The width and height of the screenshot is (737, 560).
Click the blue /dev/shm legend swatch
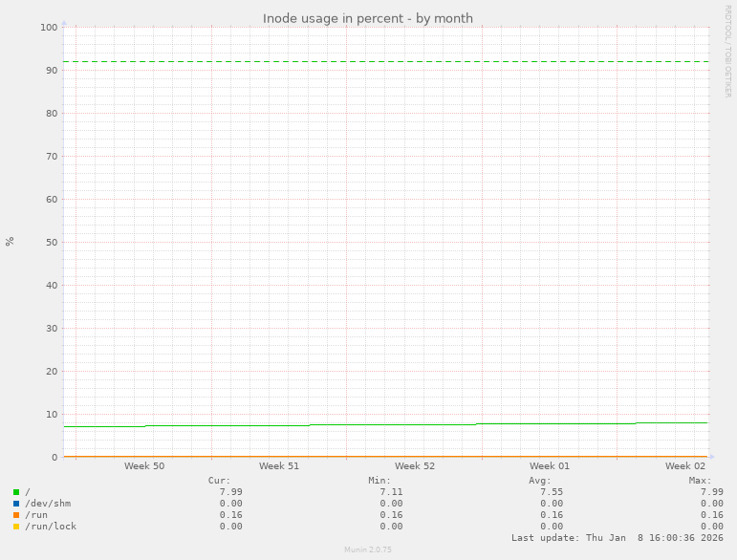pyautogui.click(x=16, y=504)
